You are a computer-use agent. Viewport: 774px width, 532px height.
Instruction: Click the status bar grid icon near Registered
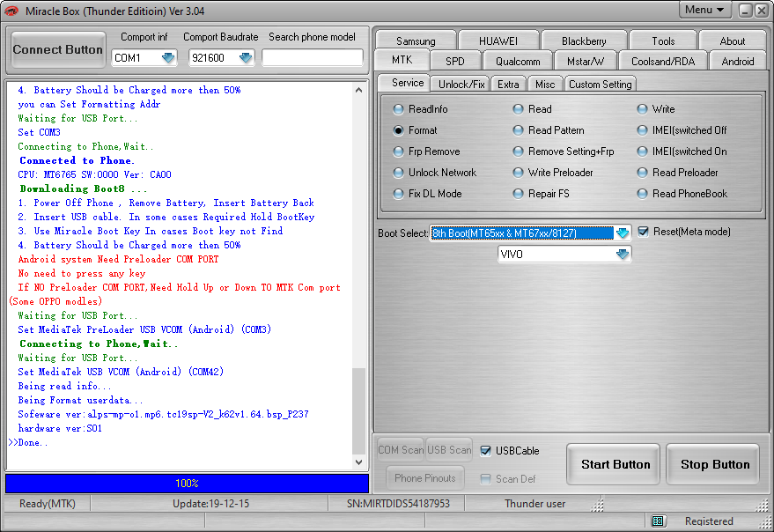coord(657,521)
